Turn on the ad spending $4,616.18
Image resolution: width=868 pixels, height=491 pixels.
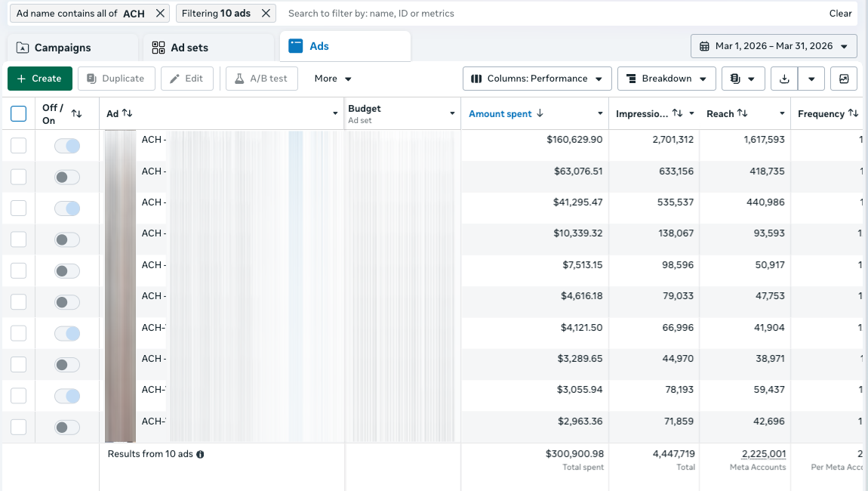coord(67,302)
